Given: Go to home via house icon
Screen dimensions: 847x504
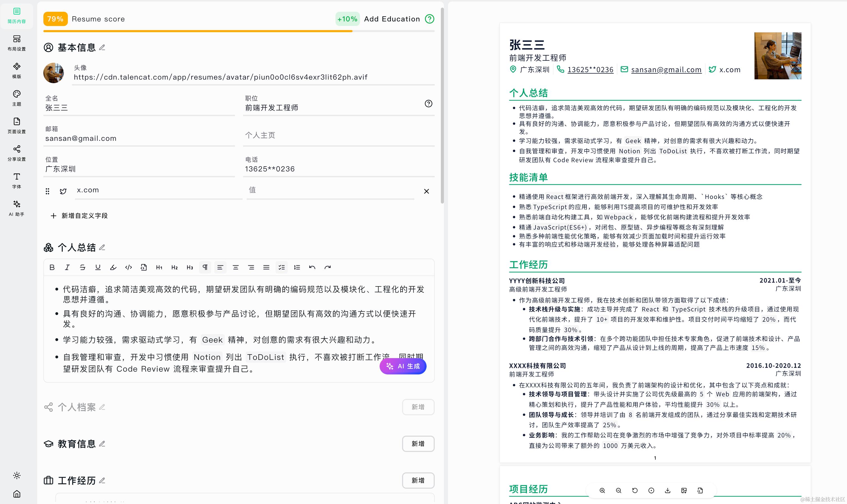Looking at the screenshot, I should pos(17,494).
